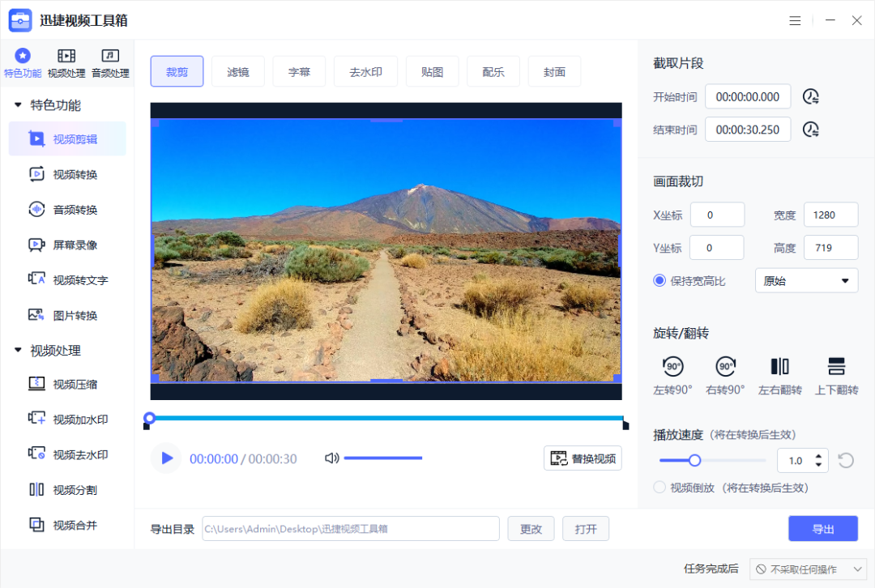Screen dimensions: 875x588
Task: Click the video preview image
Action: pyautogui.click(x=386, y=250)
